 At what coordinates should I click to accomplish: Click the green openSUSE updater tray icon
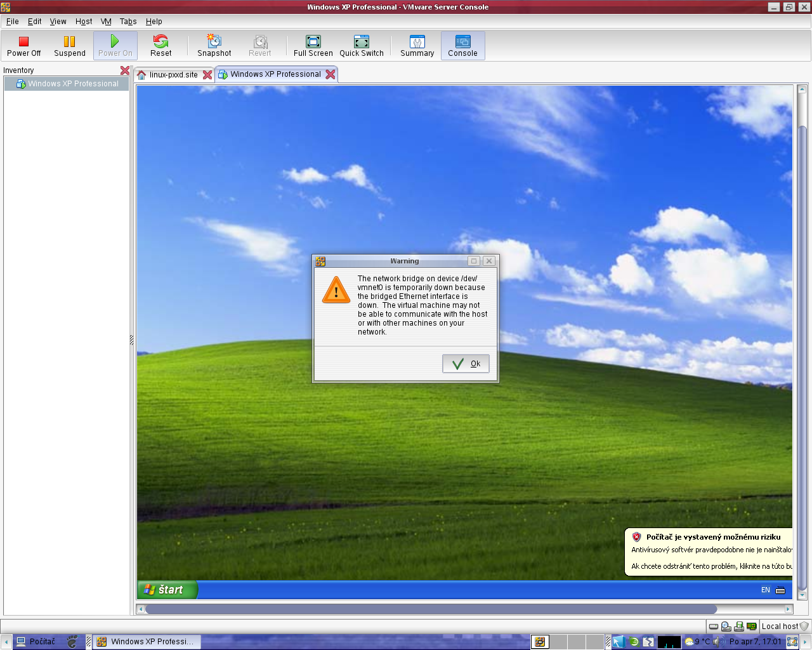click(634, 642)
